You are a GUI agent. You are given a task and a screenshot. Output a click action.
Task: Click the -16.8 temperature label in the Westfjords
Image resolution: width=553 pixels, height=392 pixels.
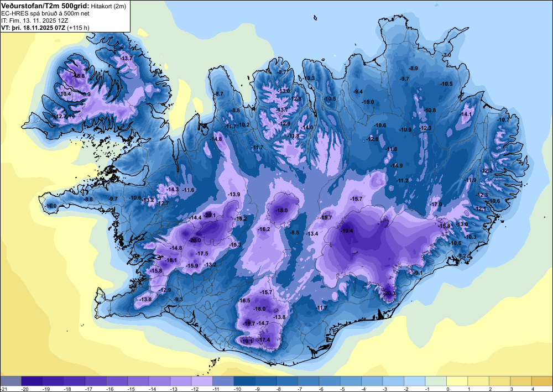[79, 76]
